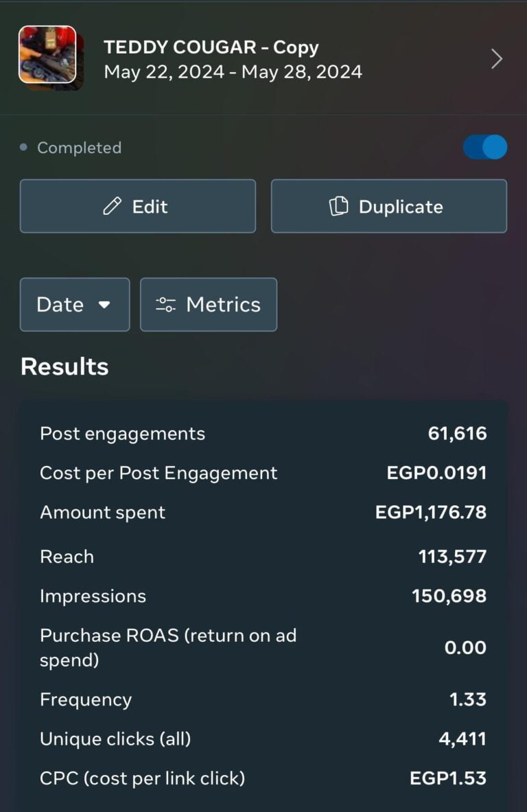527x812 pixels.
Task: Select the Cost per Post Engagement row
Action: 263,473
